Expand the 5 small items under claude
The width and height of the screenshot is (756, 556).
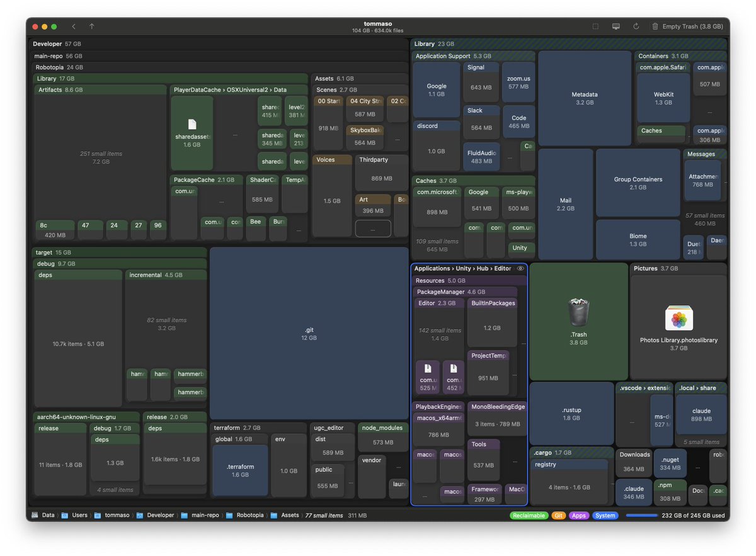click(701, 442)
